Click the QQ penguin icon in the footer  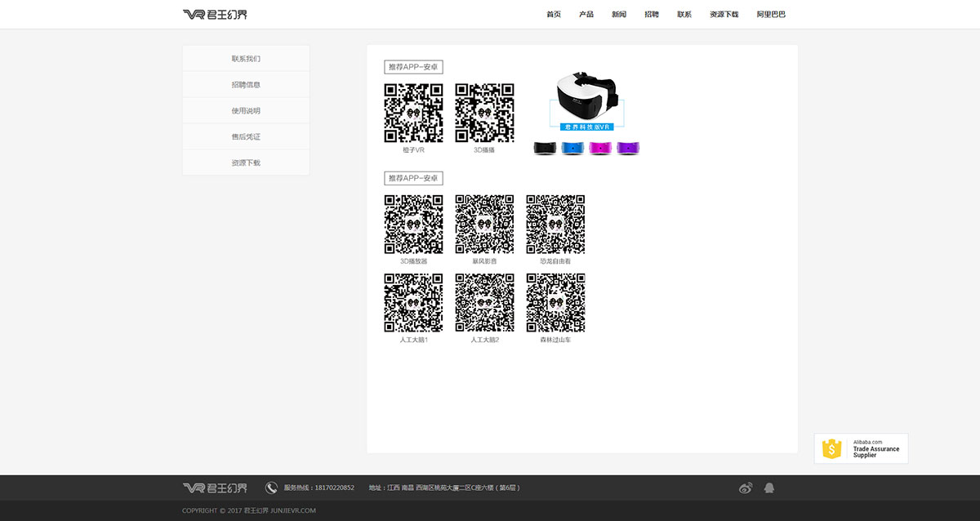(768, 488)
